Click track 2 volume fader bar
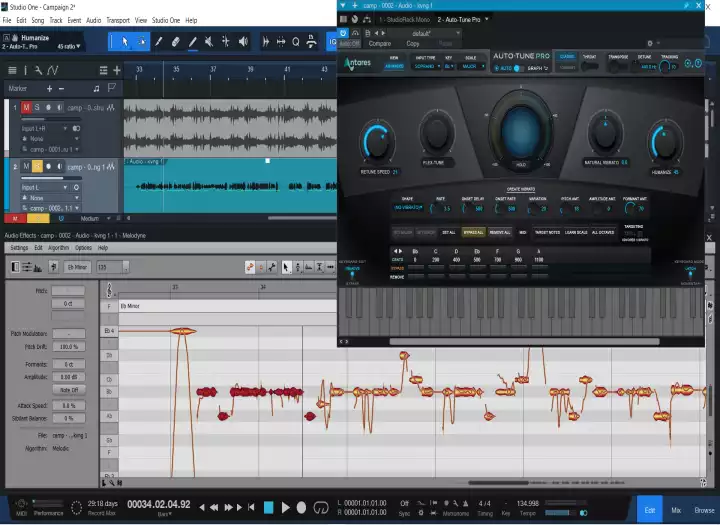This screenshot has height=525, width=720. coord(51,178)
